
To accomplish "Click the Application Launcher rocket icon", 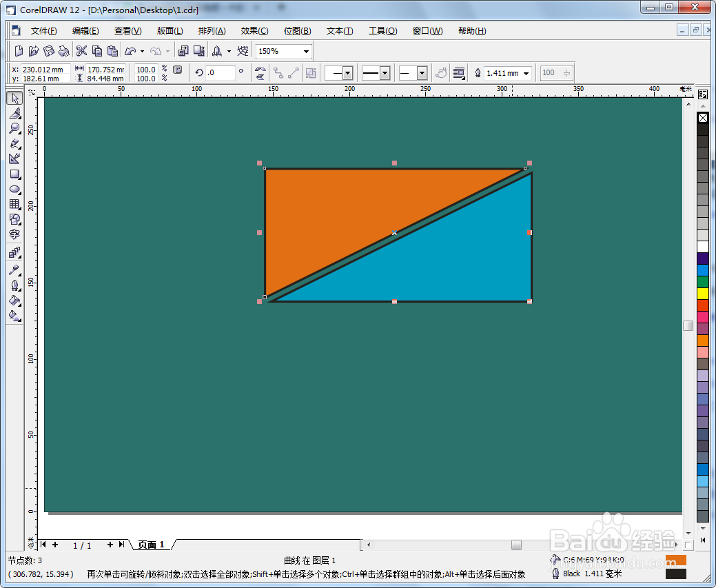I will click(x=217, y=51).
